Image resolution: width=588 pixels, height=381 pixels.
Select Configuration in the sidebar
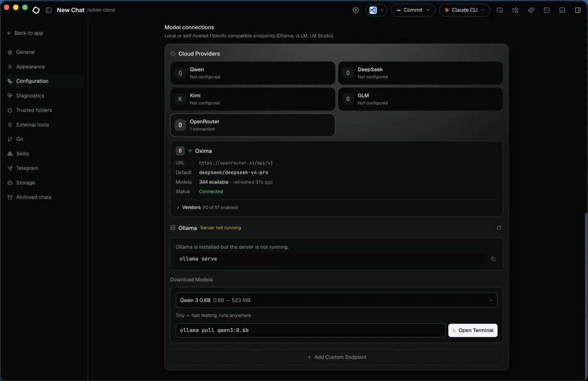(43, 81)
